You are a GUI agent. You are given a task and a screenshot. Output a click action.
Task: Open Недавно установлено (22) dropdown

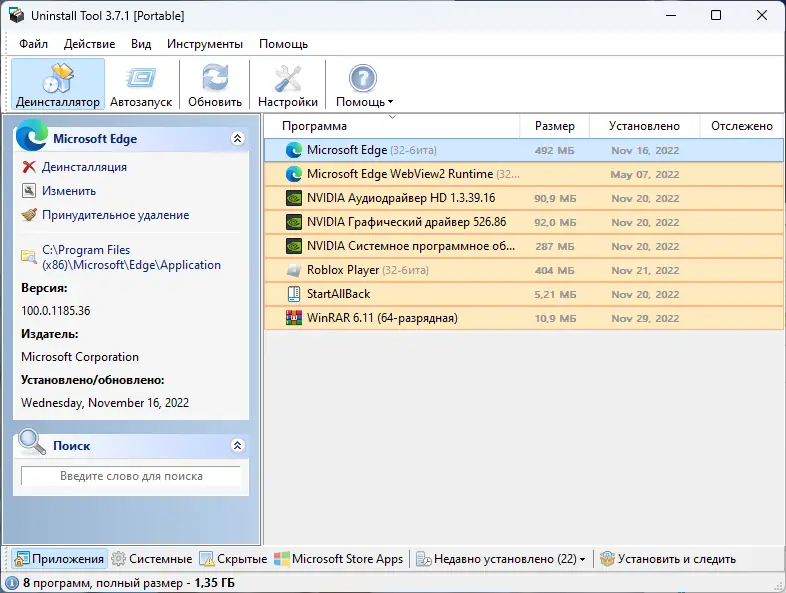pos(501,559)
